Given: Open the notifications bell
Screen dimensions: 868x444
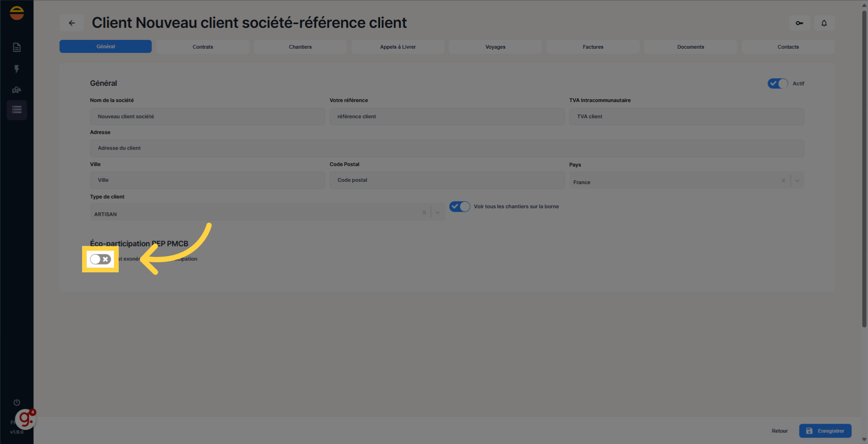Looking at the screenshot, I should [824, 23].
